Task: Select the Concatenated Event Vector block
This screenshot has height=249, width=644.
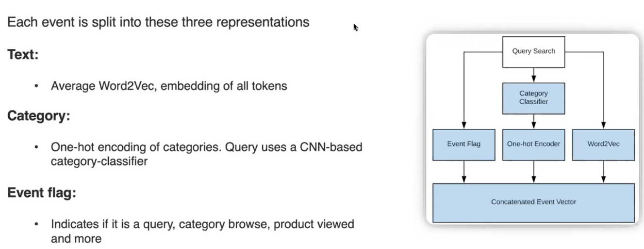Action: coord(533,202)
